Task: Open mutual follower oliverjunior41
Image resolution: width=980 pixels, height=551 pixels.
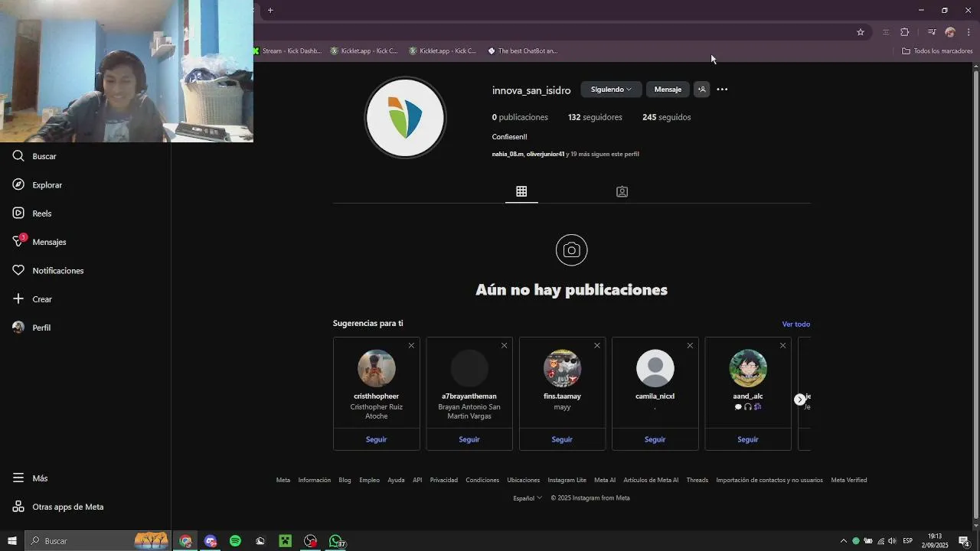Action: tap(545, 154)
